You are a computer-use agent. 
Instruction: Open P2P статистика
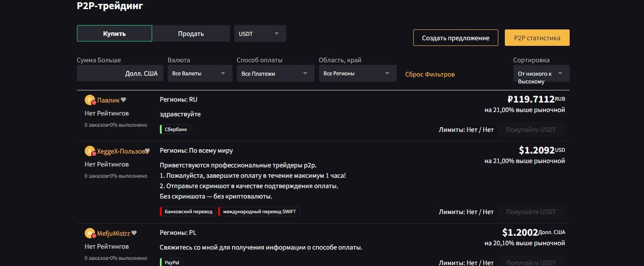537,38
